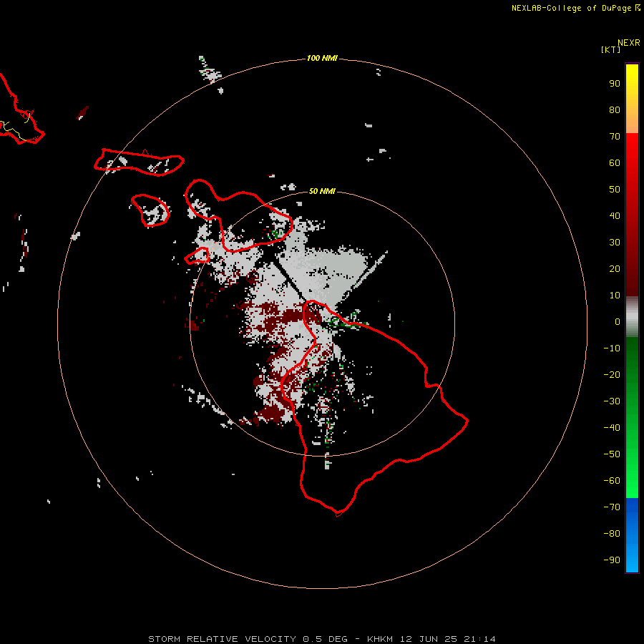Click the NEXLAB-College of DuPage watermark text
Viewport: 644px width, 644px height.
coord(575,8)
